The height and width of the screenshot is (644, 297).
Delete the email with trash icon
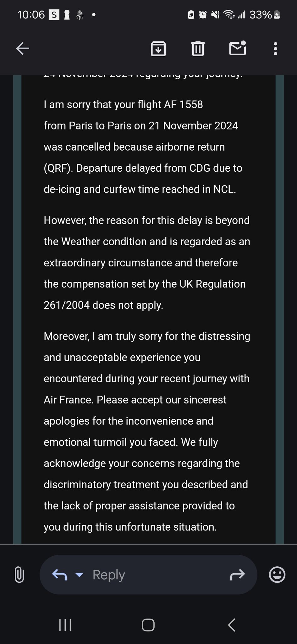(x=198, y=49)
